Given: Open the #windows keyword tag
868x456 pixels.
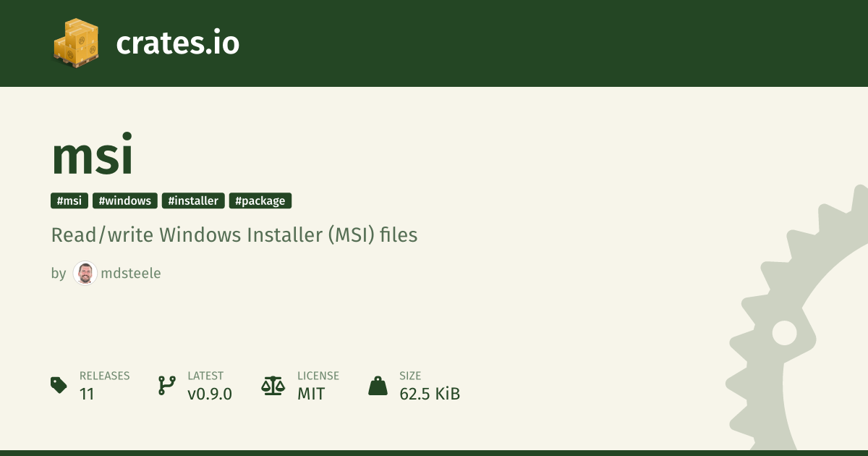Looking at the screenshot, I should pos(125,200).
